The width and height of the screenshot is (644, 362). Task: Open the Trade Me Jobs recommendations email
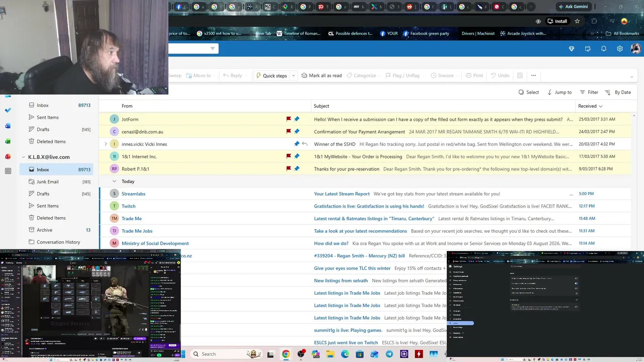coord(365,231)
